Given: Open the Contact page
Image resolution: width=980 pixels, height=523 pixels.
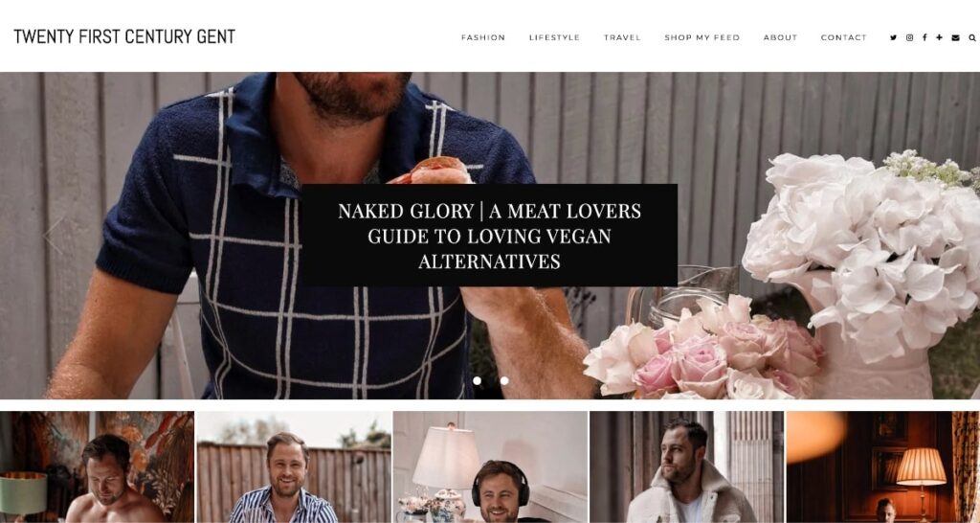Looking at the screenshot, I should click(x=844, y=37).
